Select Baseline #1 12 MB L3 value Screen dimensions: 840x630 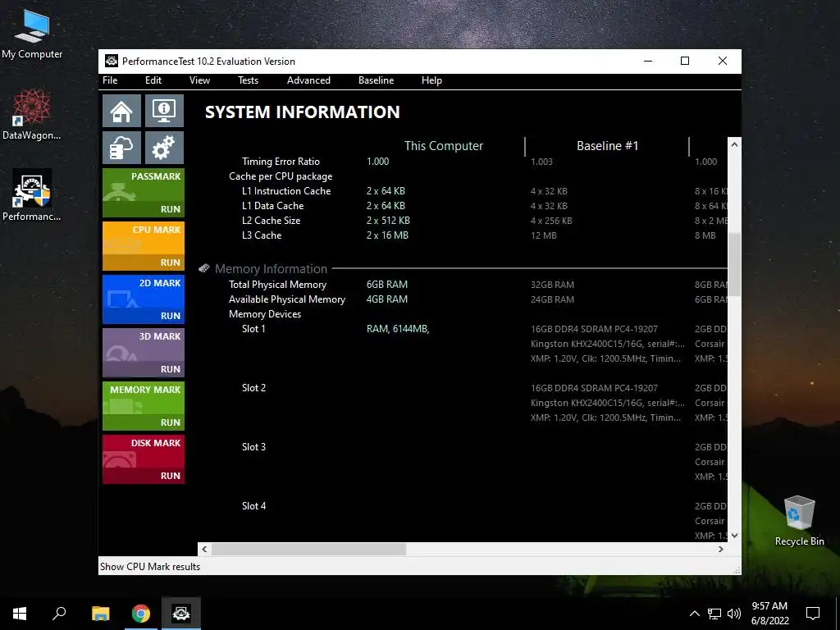[543, 235]
